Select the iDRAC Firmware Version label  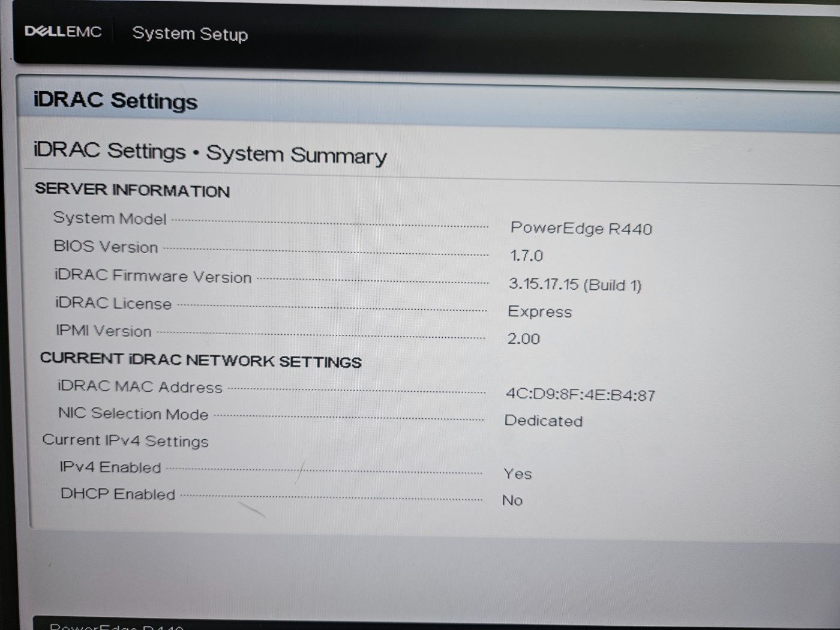click(x=153, y=275)
